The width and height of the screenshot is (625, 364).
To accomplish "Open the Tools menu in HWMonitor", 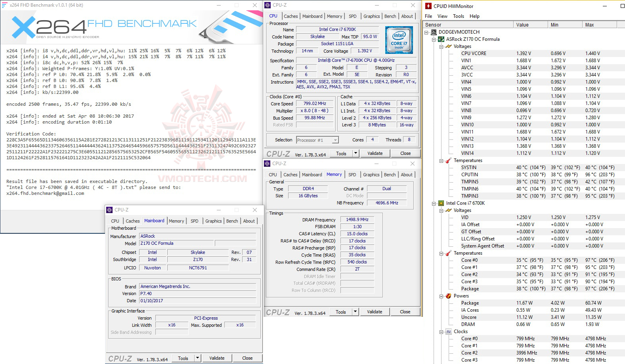I will [459, 16].
